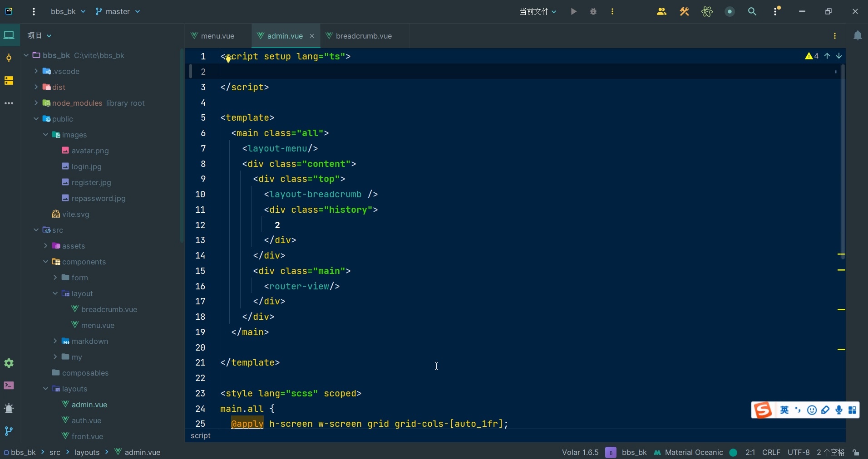Open the 当前文件 run configuration dropdown
The height and width of the screenshot is (459, 868).
pyautogui.click(x=538, y=12)
